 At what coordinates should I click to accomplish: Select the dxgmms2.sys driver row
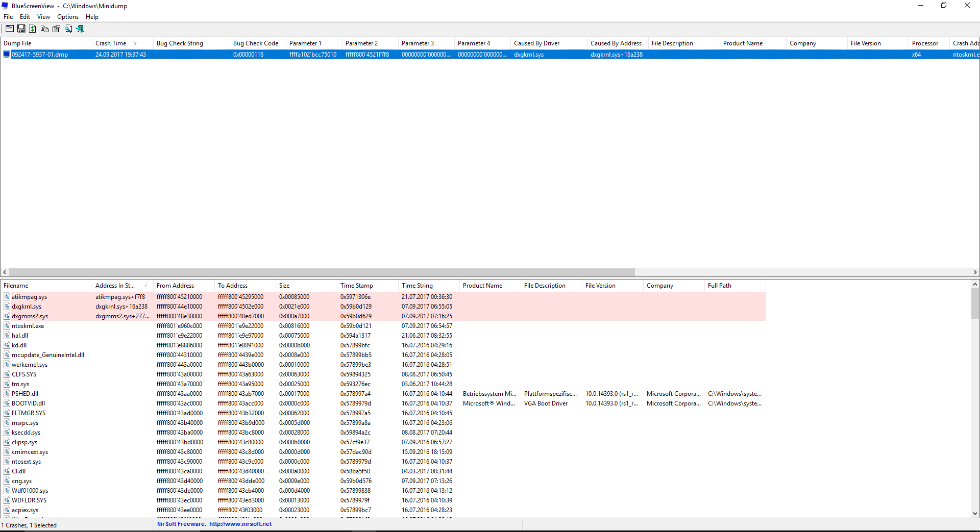[x=383, y=316]
